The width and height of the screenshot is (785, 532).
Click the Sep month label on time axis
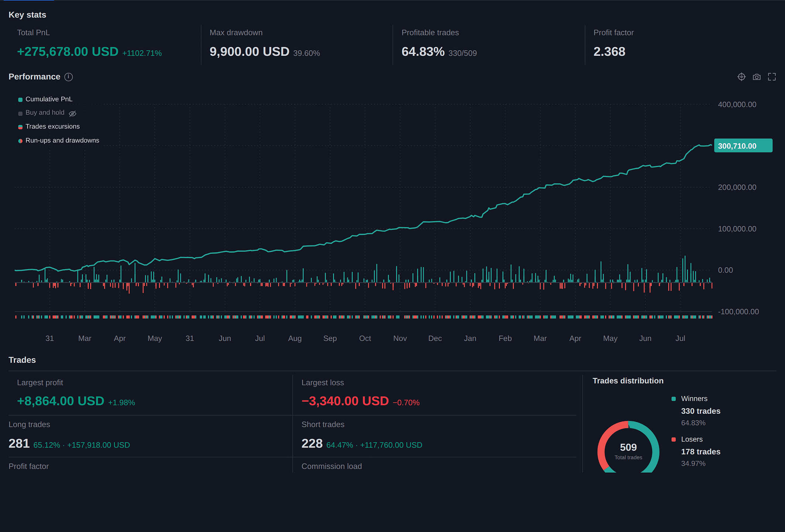coord(330,338)
